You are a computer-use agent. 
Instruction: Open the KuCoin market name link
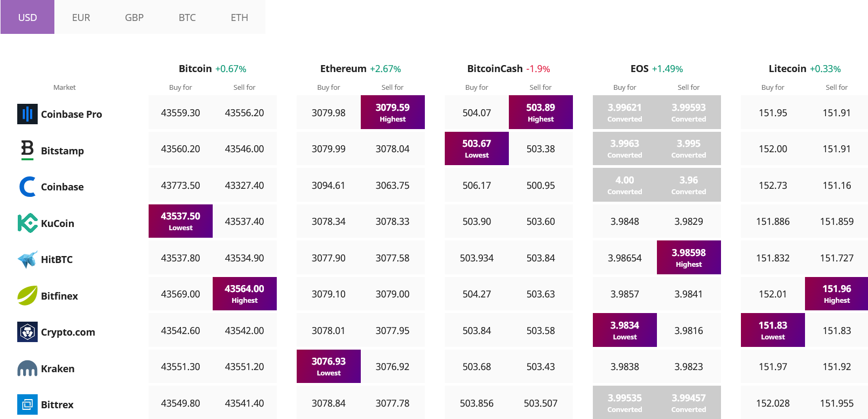click(x=58, y=223)
